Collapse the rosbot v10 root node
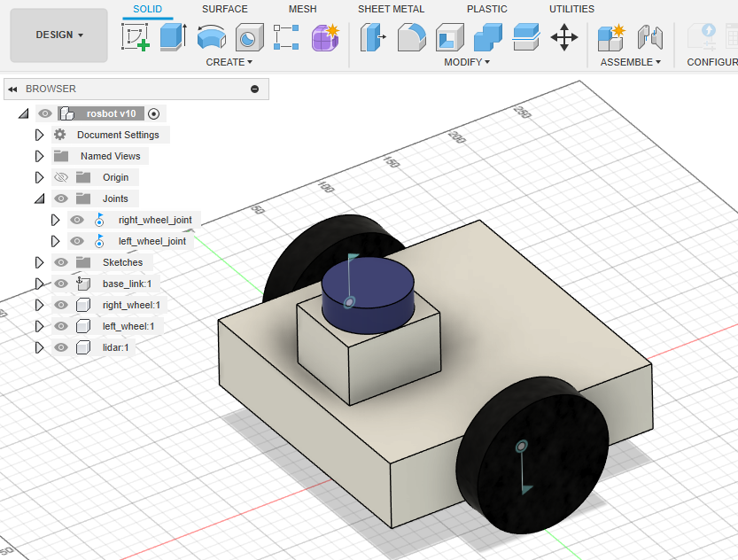 pyautogui.click(x=24, y=113)
